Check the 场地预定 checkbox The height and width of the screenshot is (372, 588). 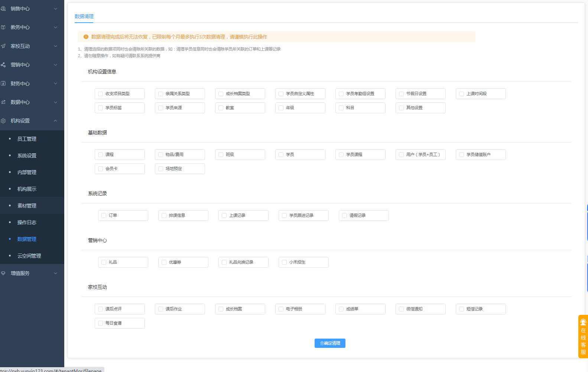160,169
